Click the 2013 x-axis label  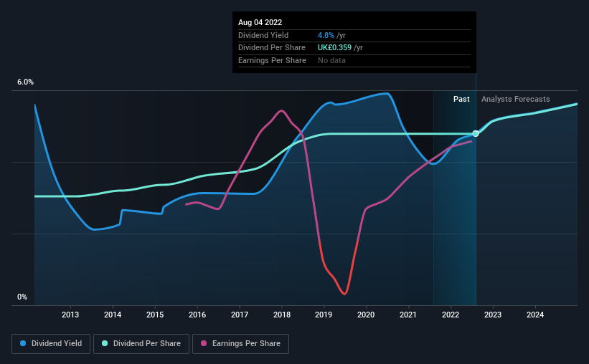tap(70, 315)
